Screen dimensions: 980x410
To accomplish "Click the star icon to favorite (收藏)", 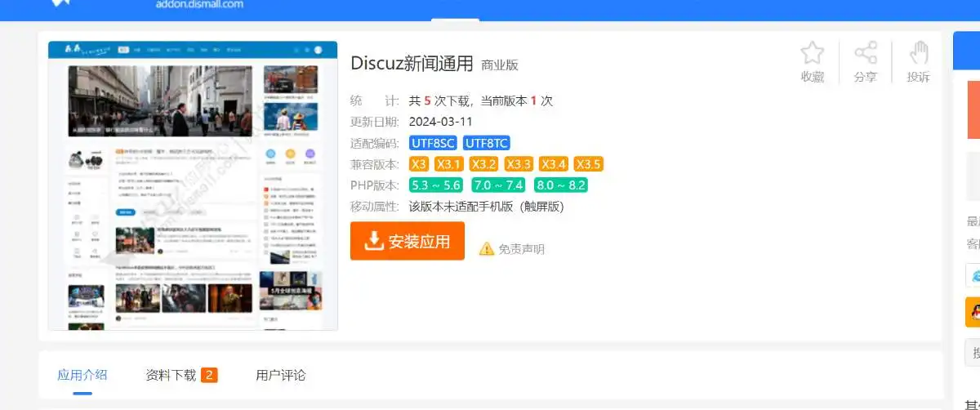I will coord(812,54).
